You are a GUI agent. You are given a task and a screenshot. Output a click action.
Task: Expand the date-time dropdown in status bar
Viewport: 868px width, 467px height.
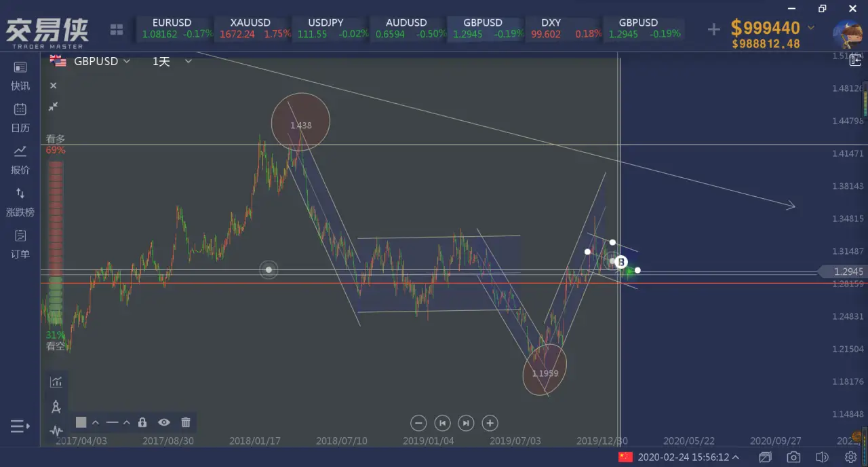click(736, 457)
